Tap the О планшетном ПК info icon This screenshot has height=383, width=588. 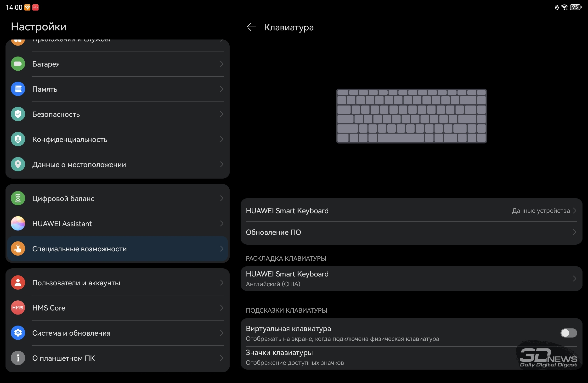coord(18,358)
